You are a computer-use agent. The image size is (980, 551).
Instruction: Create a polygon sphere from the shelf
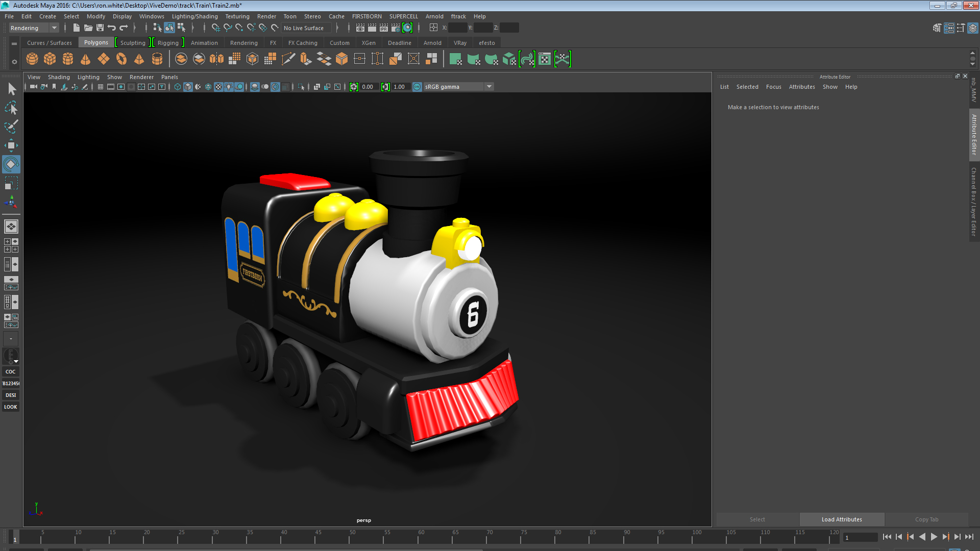pos(32,59)
